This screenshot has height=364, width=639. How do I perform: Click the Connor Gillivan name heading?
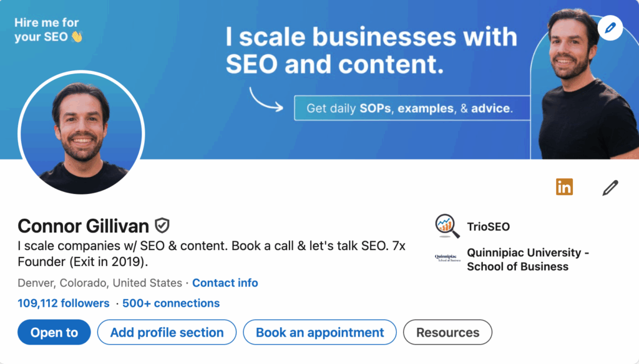pos(83,226)
